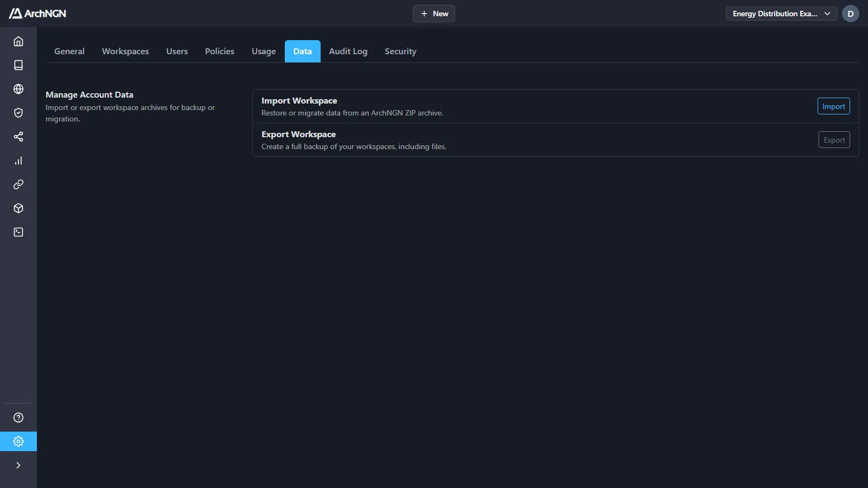Switch to the General tab
This screenshot has width=868, height=488.
click(x=69, y=52)
